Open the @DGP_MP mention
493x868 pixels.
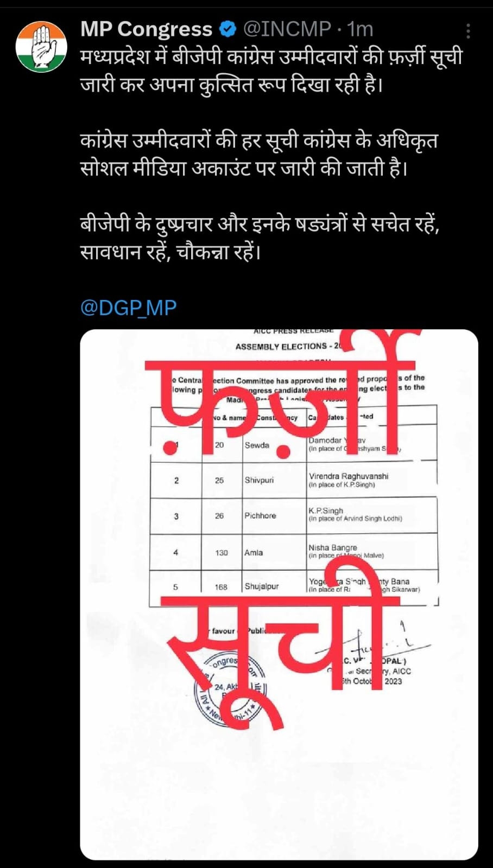(x=129, y=308)
